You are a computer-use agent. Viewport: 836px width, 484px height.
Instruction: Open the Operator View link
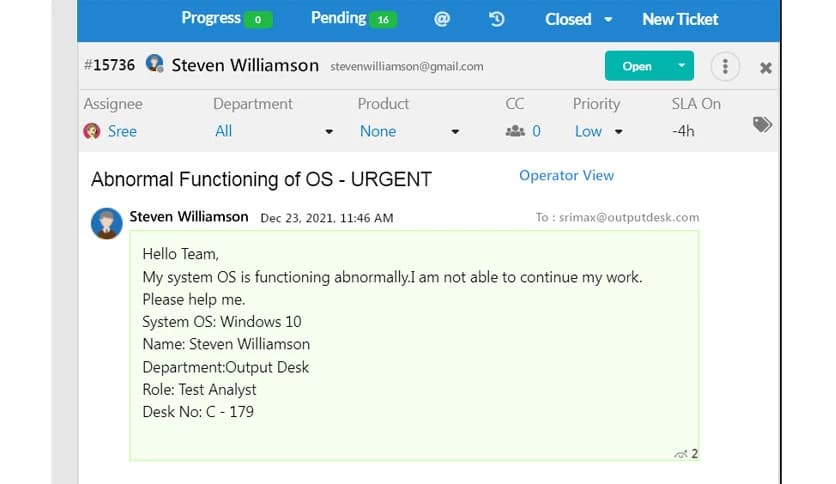pyautogui.click(x=566, y=175)
